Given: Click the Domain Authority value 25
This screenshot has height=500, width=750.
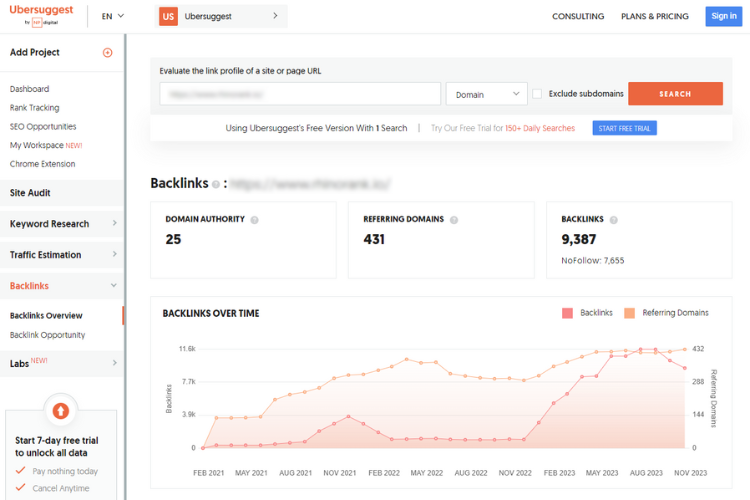Looking at the screenshot, I should point(173,239).
